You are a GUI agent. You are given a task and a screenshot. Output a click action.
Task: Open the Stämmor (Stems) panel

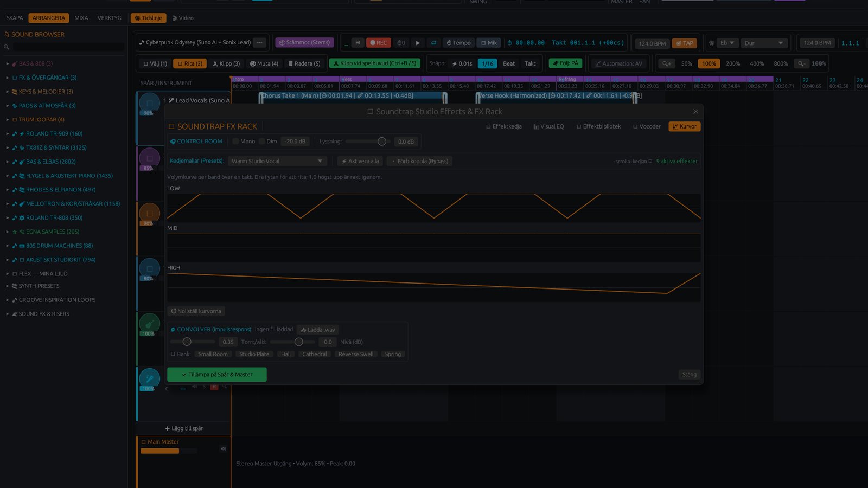[304, 42]
